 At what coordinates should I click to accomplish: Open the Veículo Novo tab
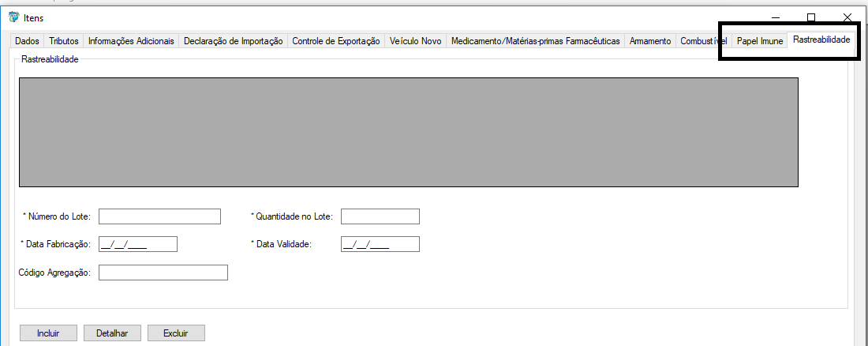point(416,41)
